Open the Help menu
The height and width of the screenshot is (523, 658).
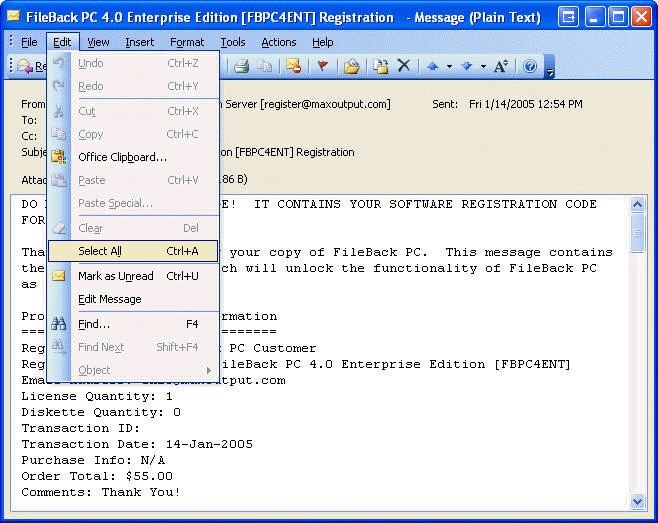coord(323,42)
